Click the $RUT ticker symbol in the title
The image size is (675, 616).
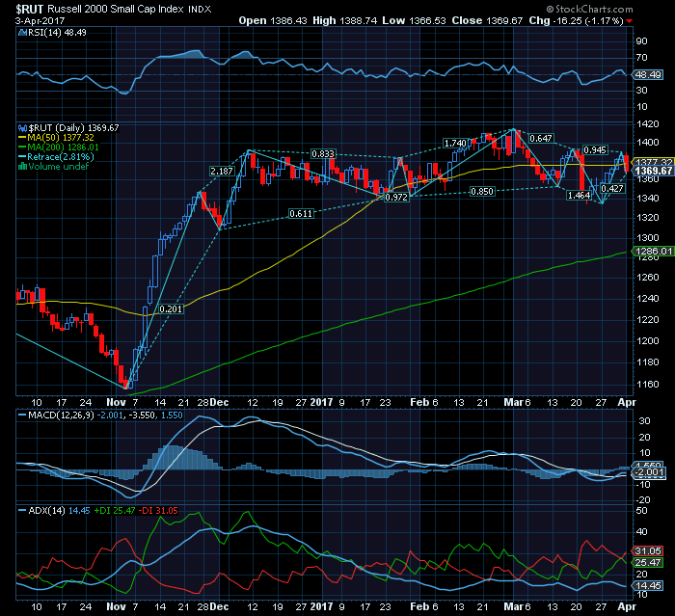point(29,9)
